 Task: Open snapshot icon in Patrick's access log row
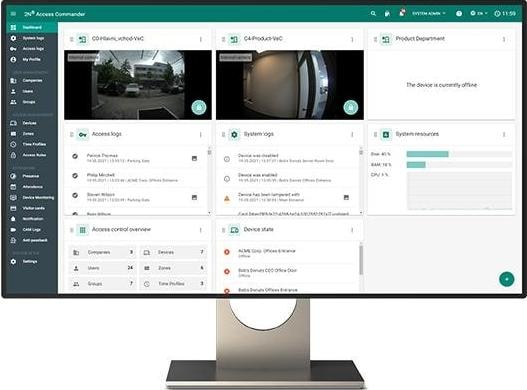pyautogui.click(x=194, y=158)
